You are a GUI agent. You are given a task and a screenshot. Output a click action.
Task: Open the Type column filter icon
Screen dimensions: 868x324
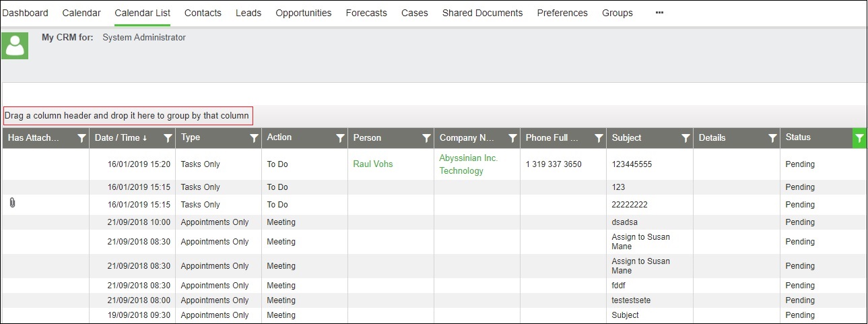(x=254, y=138)
